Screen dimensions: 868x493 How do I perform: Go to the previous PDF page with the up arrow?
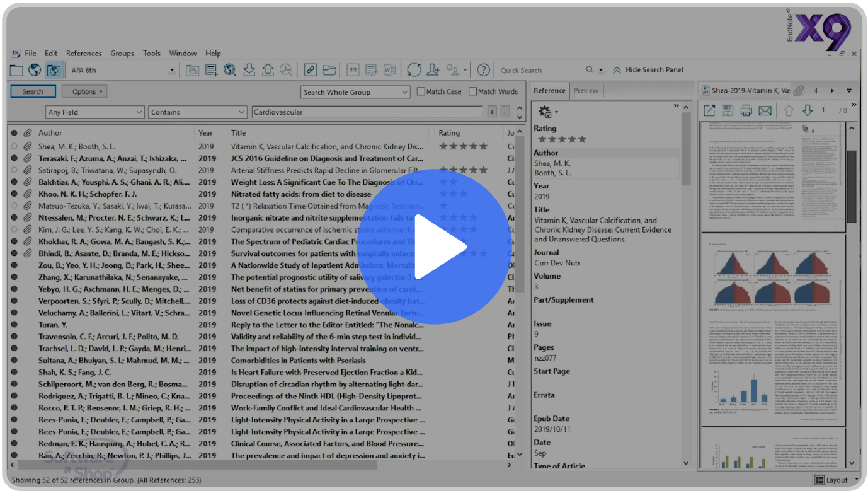(789, 111)
